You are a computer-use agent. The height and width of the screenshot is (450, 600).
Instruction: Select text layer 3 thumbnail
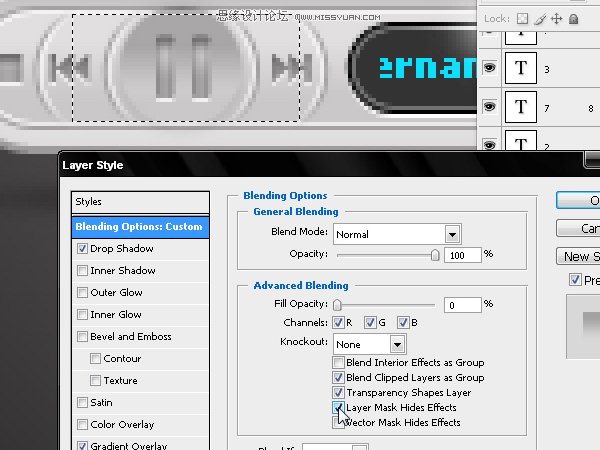[x=521, y=68]
